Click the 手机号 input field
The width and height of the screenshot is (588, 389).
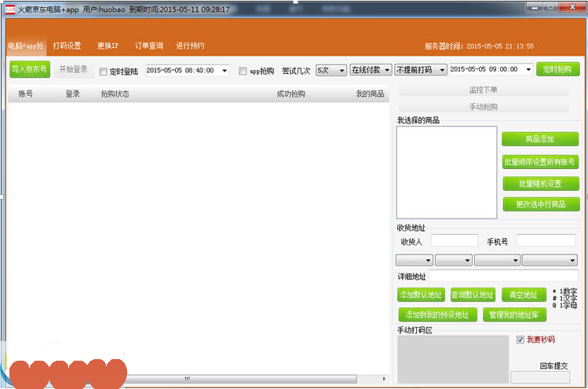point(546,240)
